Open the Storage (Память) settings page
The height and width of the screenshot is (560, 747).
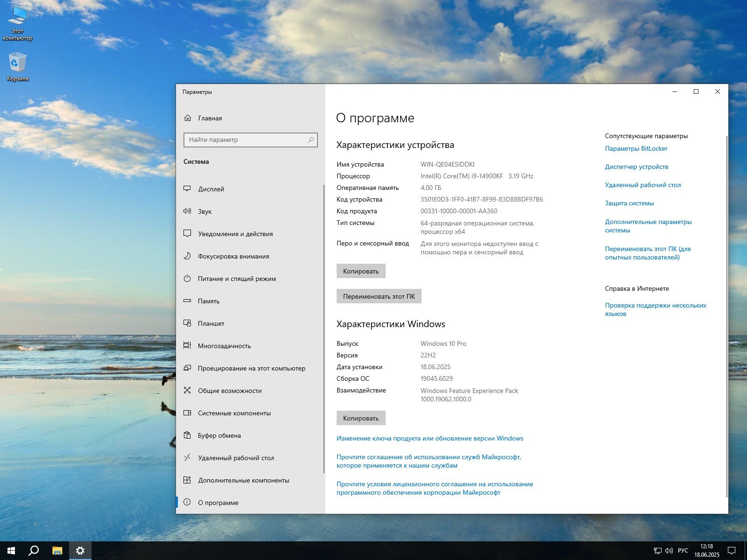pyautogui.click(x=208, y=301)
